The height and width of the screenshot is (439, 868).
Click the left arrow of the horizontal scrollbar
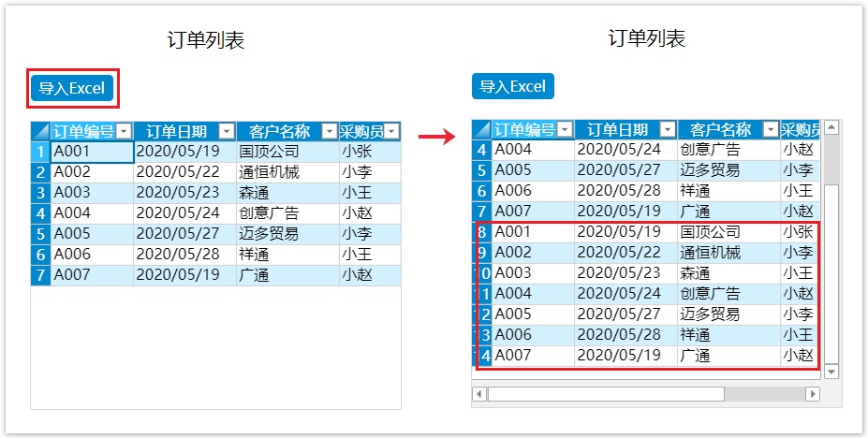[479, 394]
